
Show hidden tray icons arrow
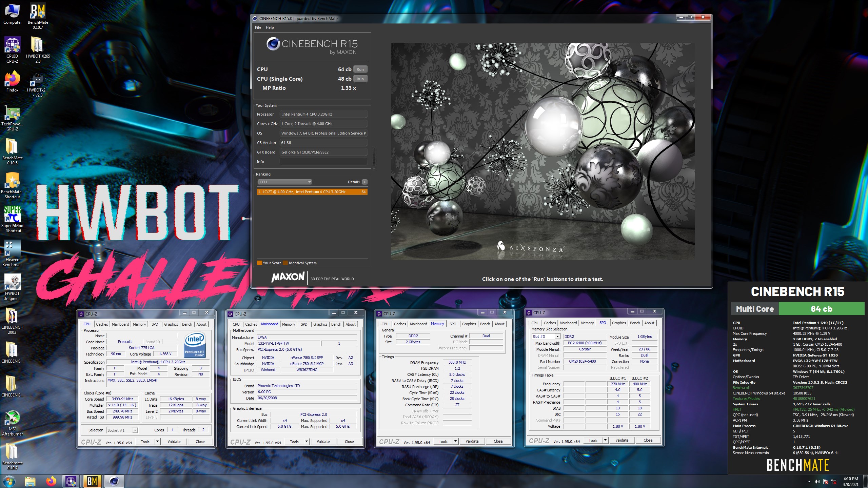(x=809, y=482)
